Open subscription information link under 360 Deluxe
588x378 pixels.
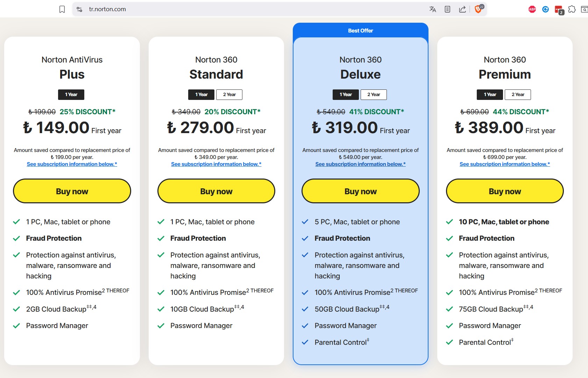pos(361,164)
